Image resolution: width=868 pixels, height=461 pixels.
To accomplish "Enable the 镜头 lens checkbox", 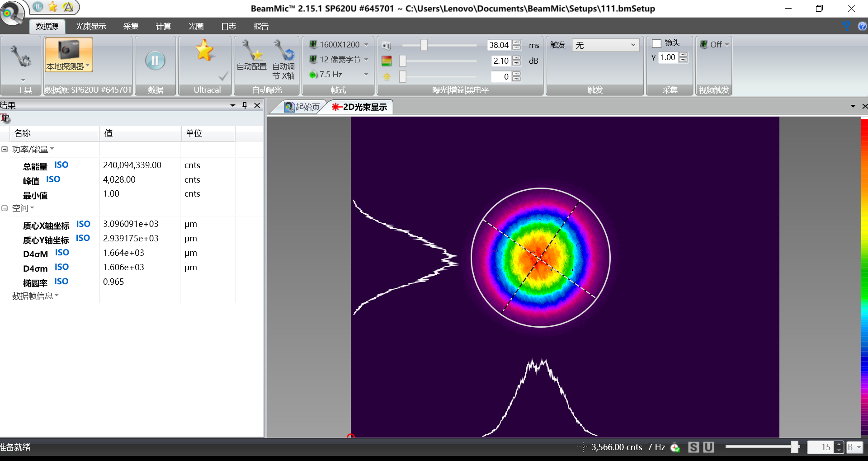I will [x=656, y=43].
